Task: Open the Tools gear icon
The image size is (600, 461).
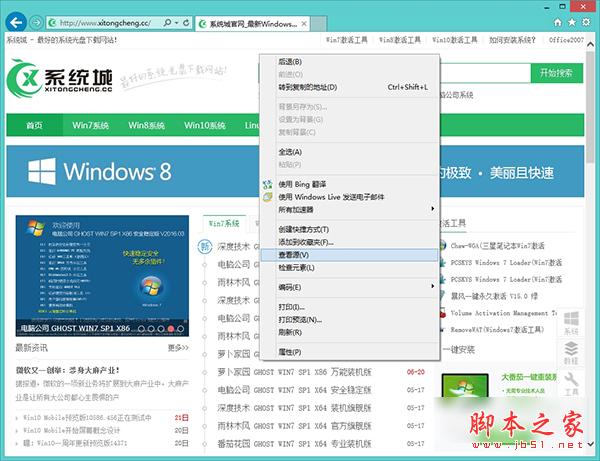Action: coord(586,23)
